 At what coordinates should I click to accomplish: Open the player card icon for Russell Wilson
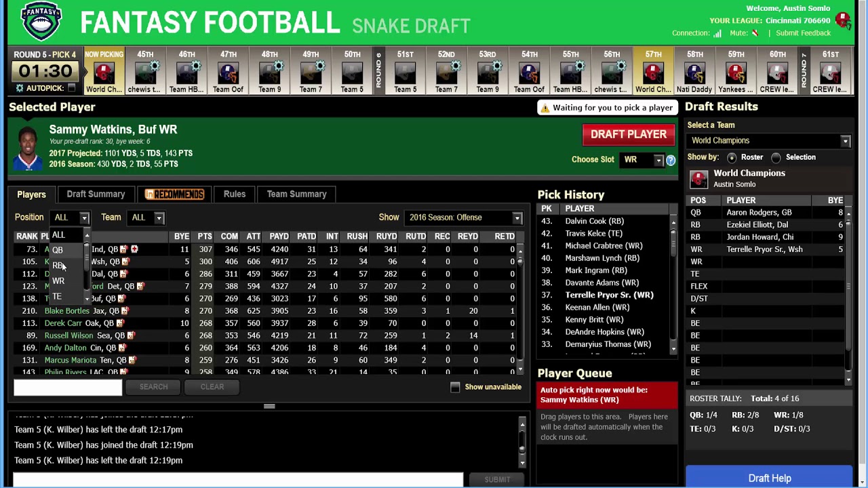click(131, 335)
